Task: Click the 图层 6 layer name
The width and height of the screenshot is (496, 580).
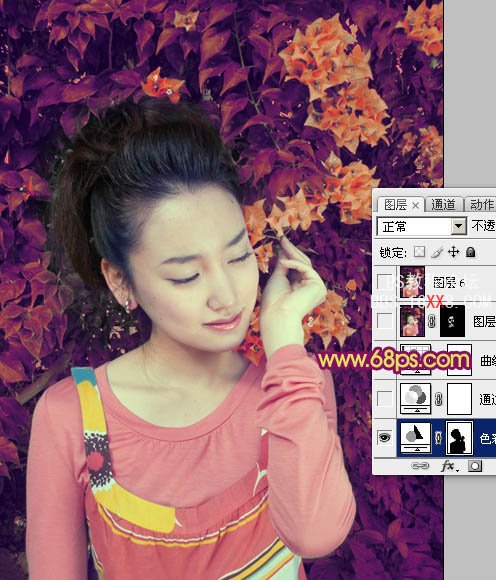Action: (x=449, y=283)
